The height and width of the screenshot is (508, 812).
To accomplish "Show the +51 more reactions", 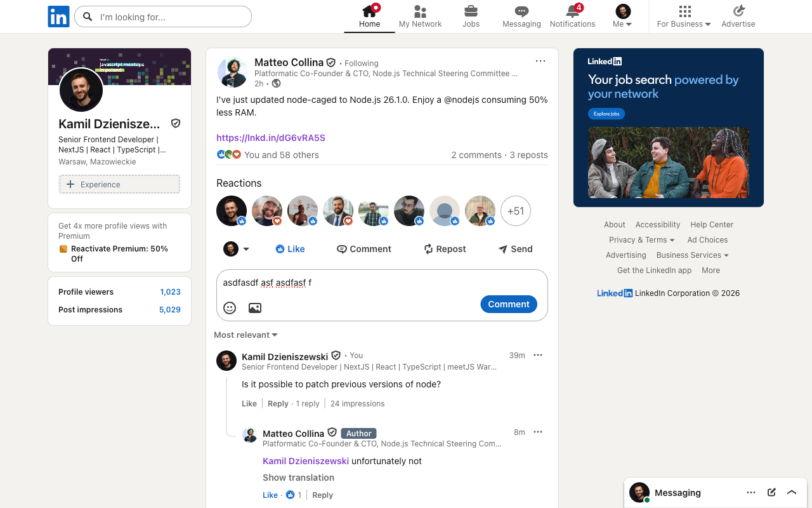I will (516, 211).
